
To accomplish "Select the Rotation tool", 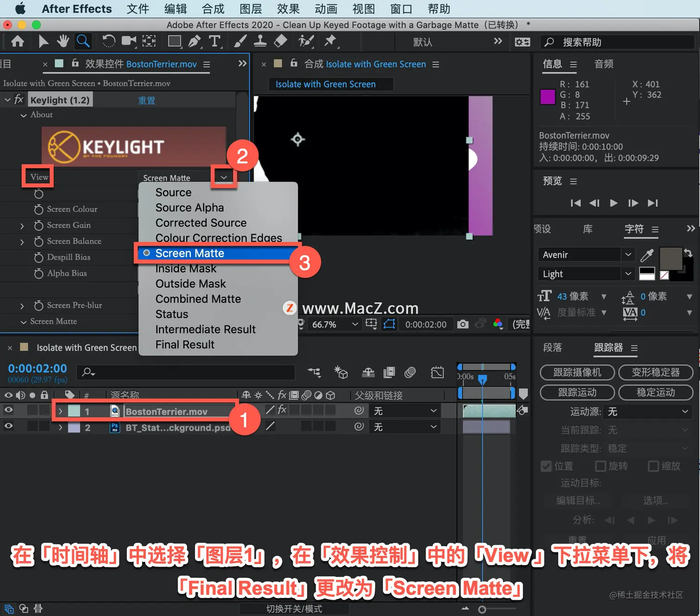I will pos(109,42).
